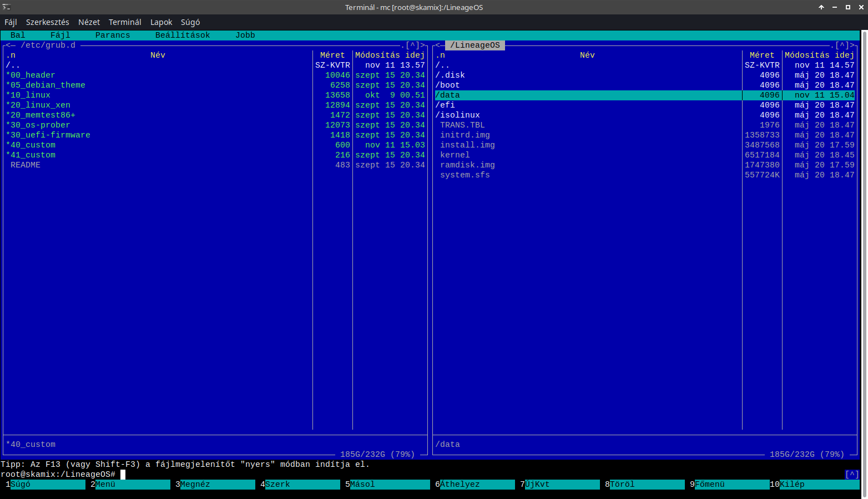Image resolution: width=868 pixels, height=499 pixels.
Task: Open the mc Fájl menu
Action: click(60, 35)
